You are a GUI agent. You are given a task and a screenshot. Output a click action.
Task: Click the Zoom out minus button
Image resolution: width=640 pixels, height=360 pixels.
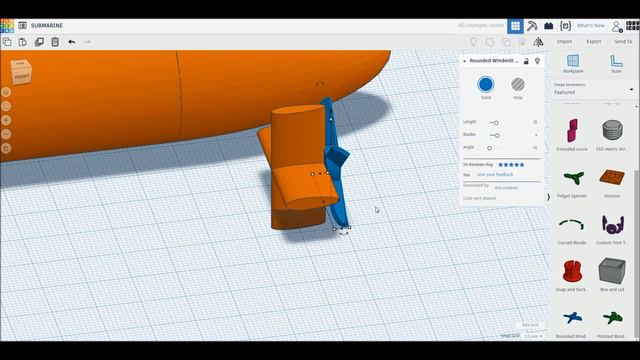coord(6,134)
